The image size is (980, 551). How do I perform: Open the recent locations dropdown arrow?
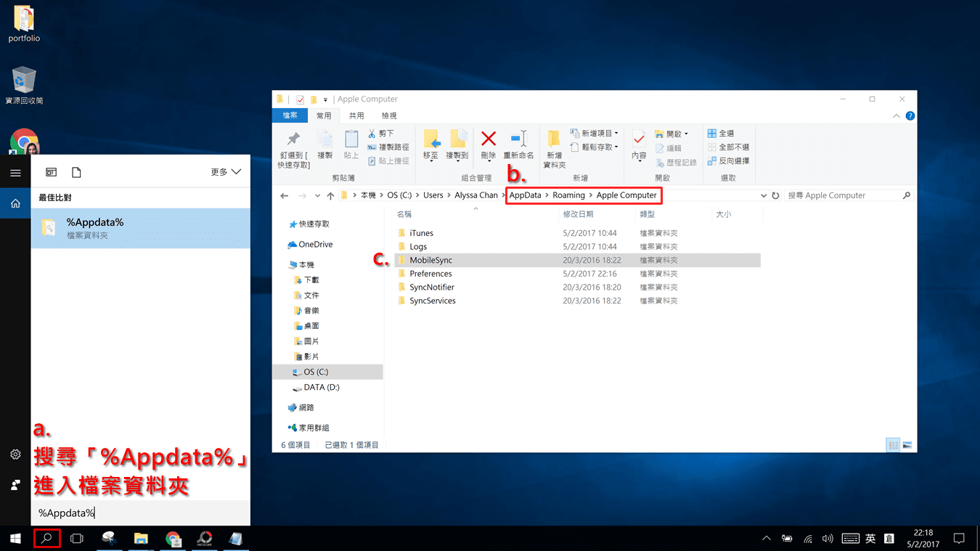pos(317,196)
